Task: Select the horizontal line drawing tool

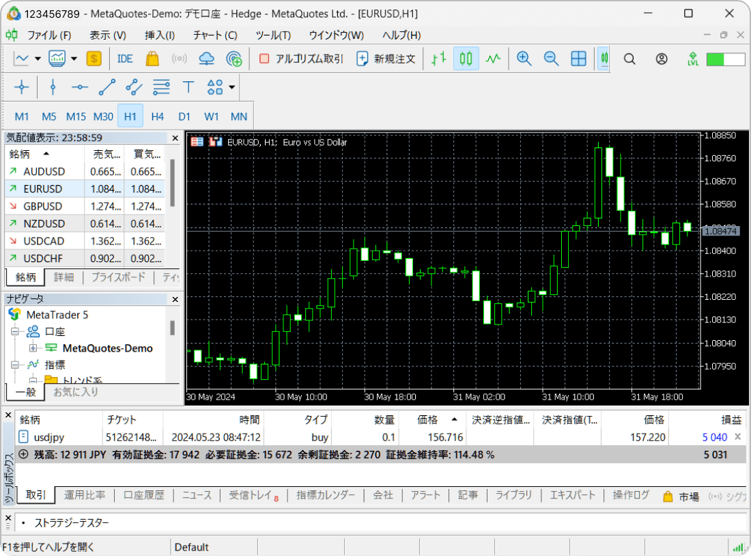Action: tap(79, 87)
